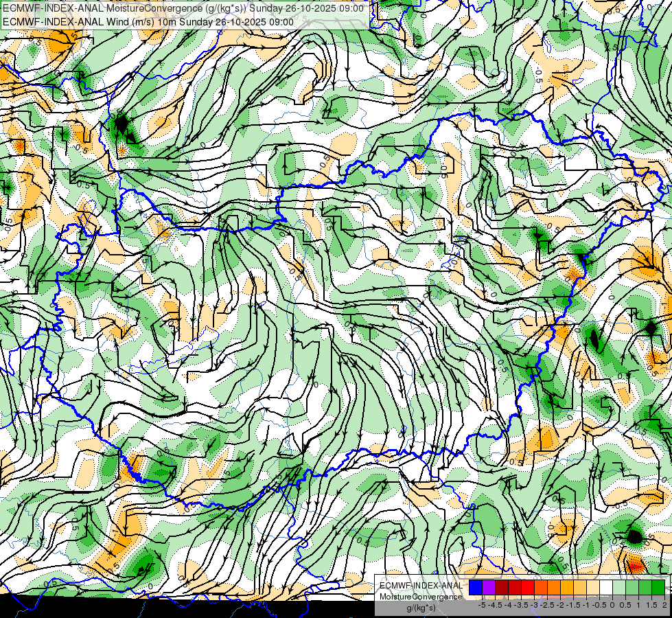672x618 pixels.
Task: Click the legend label 'MoistureConvergence'
Action: tap(421, 597)
